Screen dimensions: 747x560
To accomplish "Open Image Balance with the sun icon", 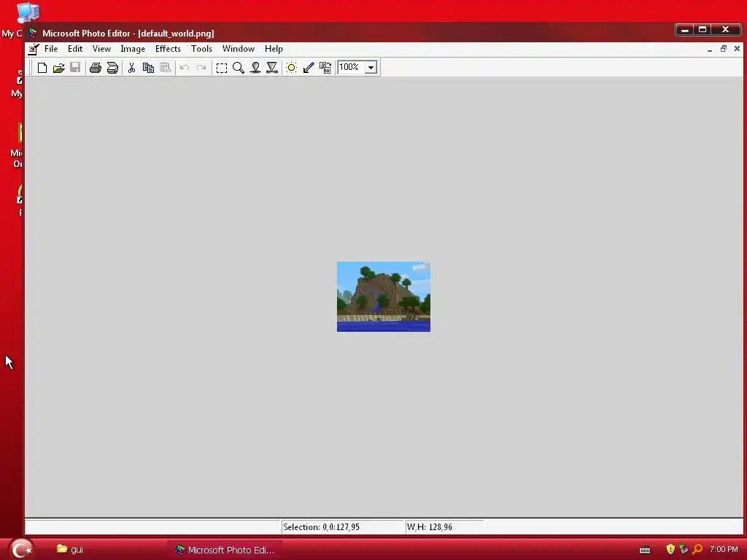I will point(291,68).
